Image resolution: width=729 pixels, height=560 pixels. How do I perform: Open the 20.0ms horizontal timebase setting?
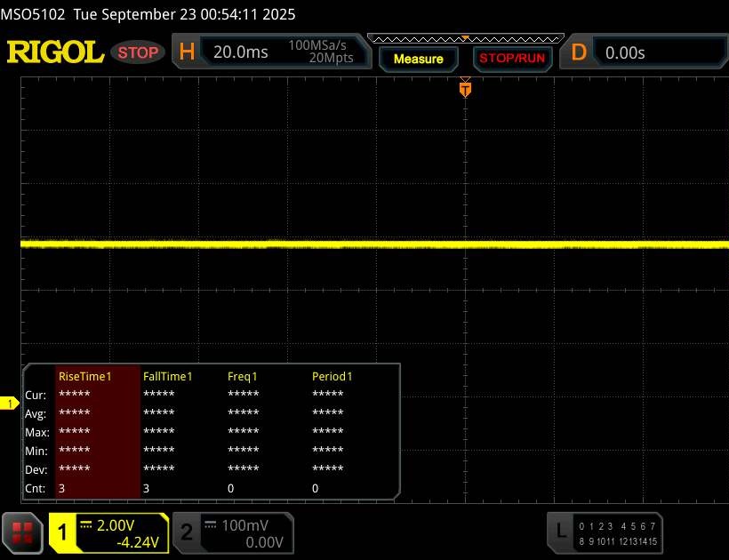click(241, 52)
